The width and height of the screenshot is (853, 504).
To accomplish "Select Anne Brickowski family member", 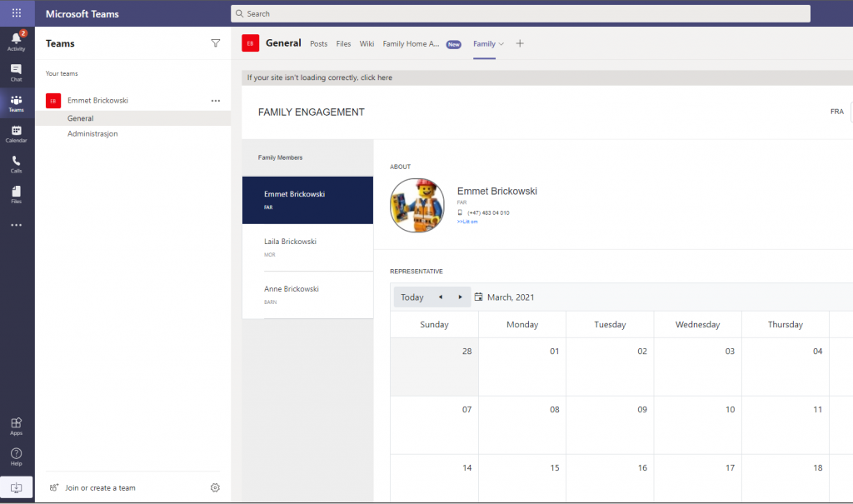I will coord(308,294).
